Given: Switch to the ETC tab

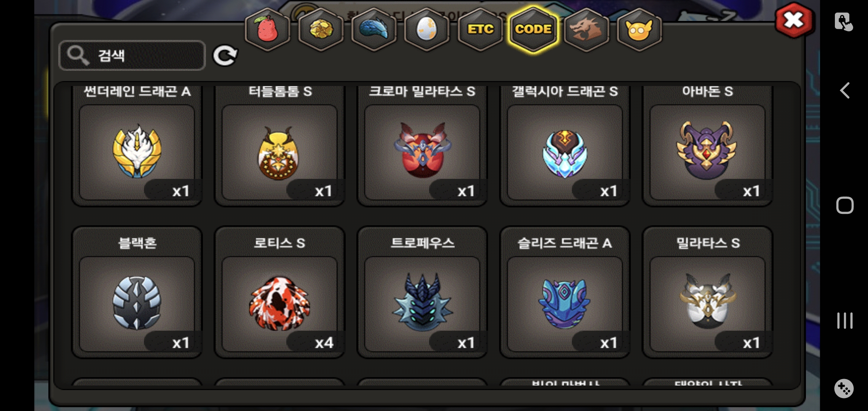Looking at the screenshot, I should [x=480, y=29].
